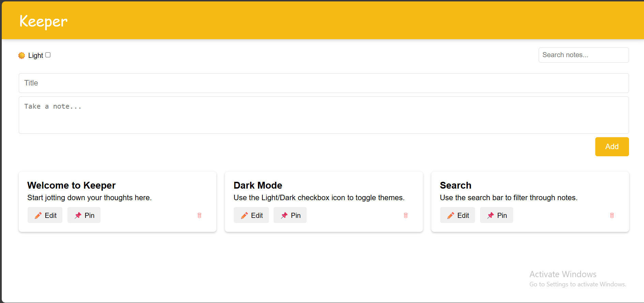644x303 pixels.
Task: Toggle the Light theme checkbox
Action: click(48, 55)
